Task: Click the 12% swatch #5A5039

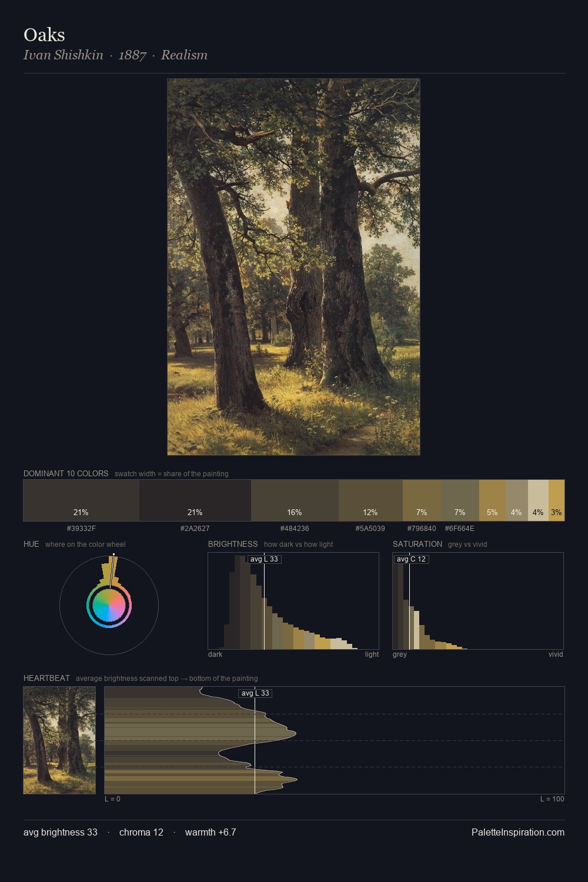Action: [x=370, y=500]
